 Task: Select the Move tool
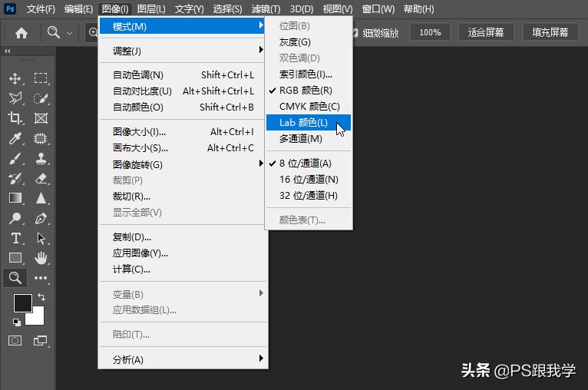pos(15,78)
